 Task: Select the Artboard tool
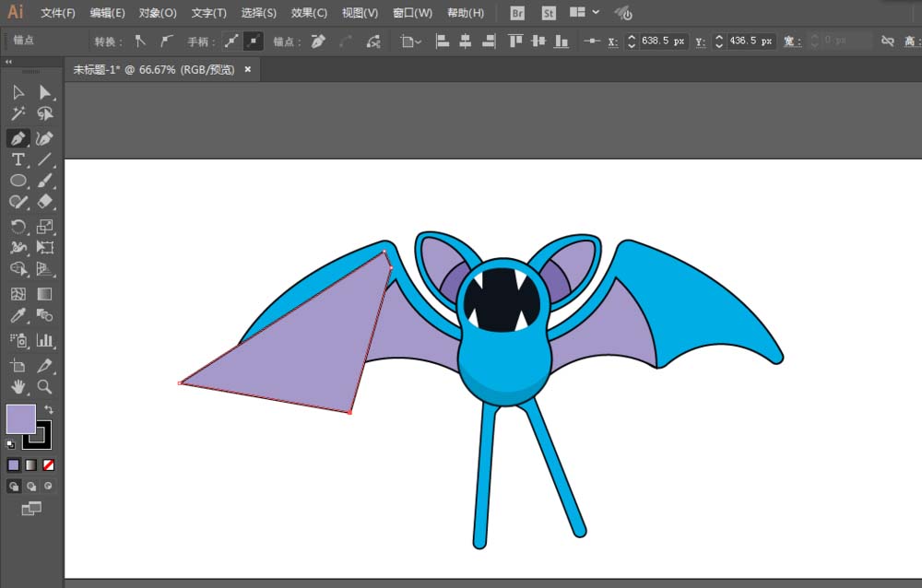[18, 366]
